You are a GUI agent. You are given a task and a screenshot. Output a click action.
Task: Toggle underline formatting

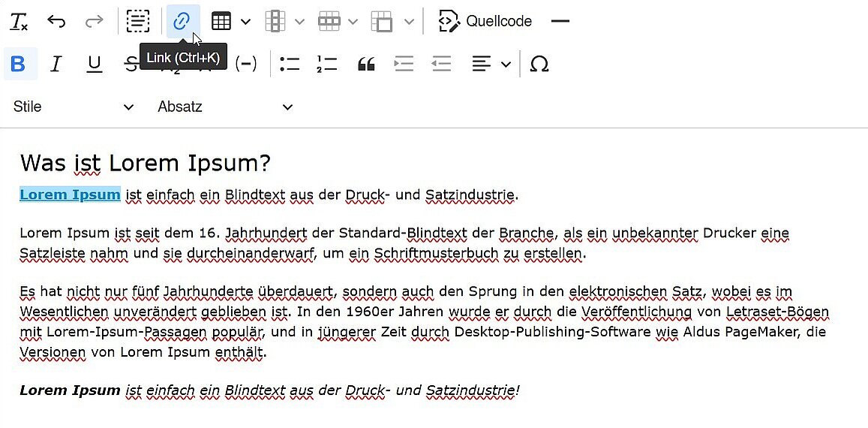tap(94, 65)
